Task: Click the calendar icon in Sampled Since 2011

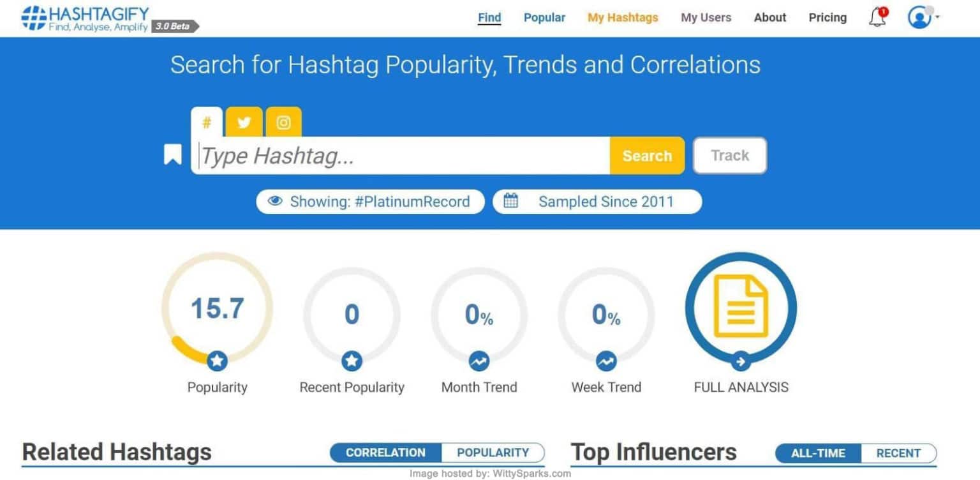Action: click(512, 200)
